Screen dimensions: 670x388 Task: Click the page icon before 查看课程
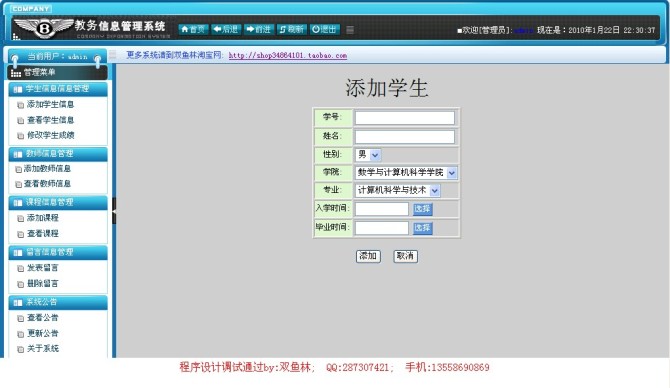(20, 235)
